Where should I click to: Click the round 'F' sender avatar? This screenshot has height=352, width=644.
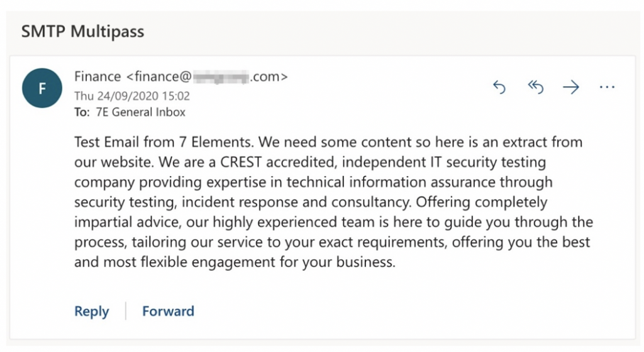tap(42, 88)
